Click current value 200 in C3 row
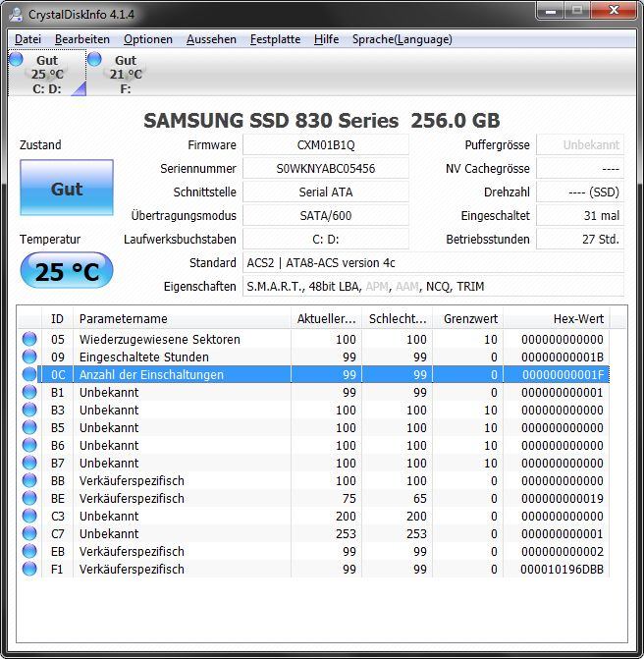This screenshot has height=659, width=644. 346,517
